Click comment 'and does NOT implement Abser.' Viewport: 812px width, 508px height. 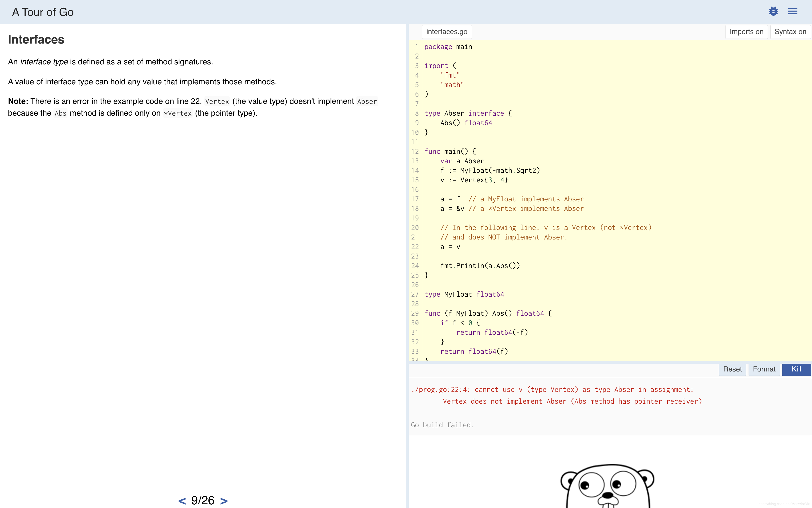(504, 237)
